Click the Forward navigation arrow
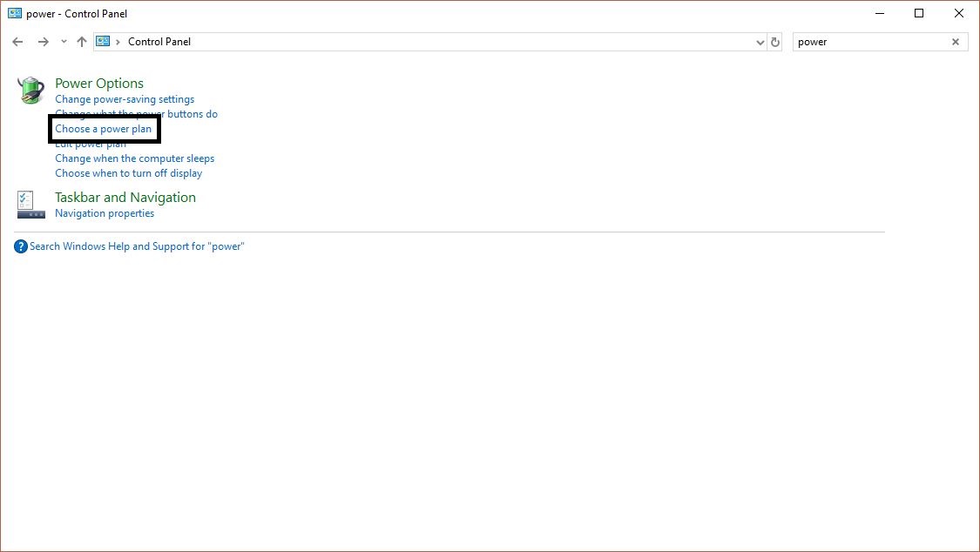Viewport: 980px width, 552px height. (44, 42)
